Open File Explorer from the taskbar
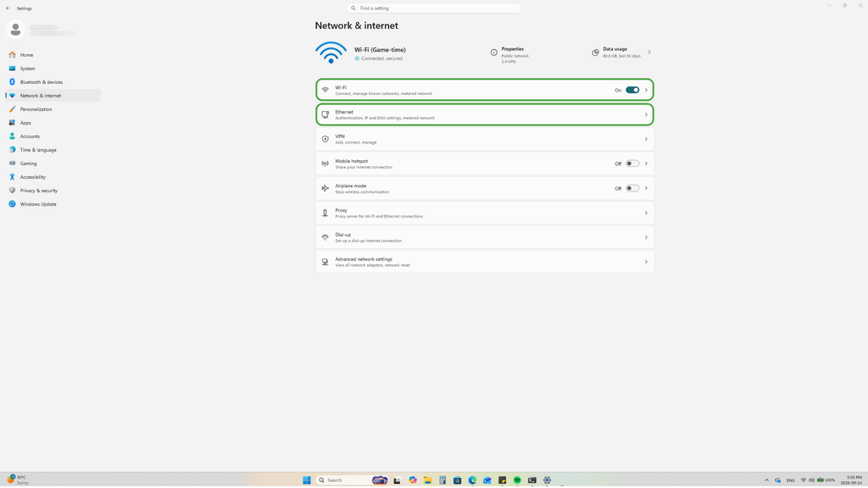Screen dimensions: 868x488 [x=427, y=480]
